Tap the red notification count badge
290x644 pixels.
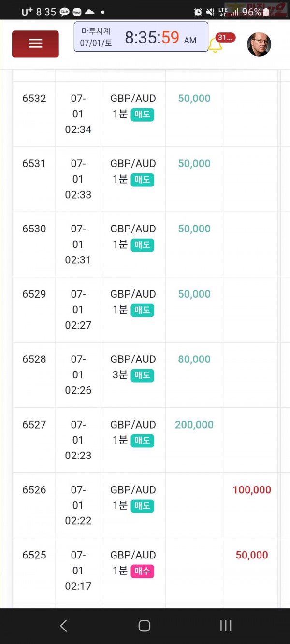pyautogui.click(x=225, y=38)
